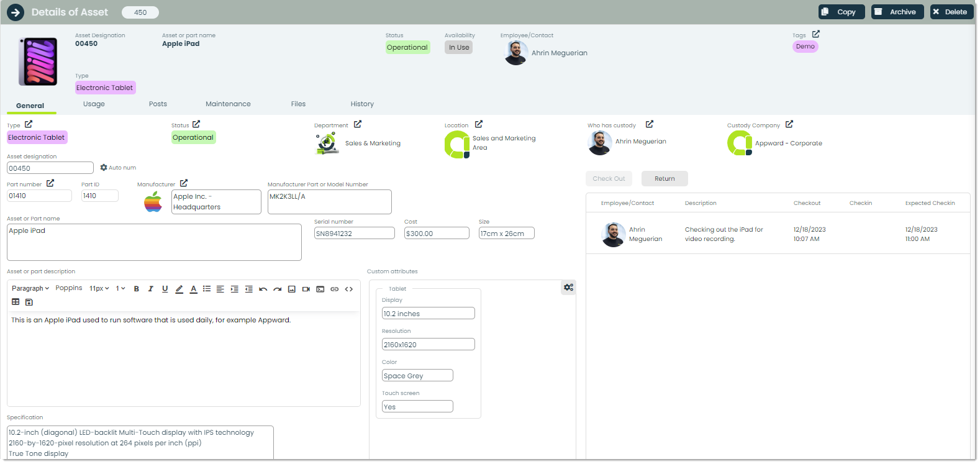Open the History tab
This screenshot has height=464, width=980.
click(x=362, y=104)
